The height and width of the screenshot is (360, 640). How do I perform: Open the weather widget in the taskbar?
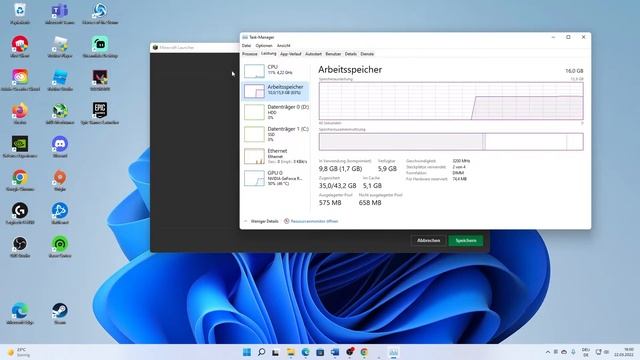pyautogui.click(x=18, y=352)
